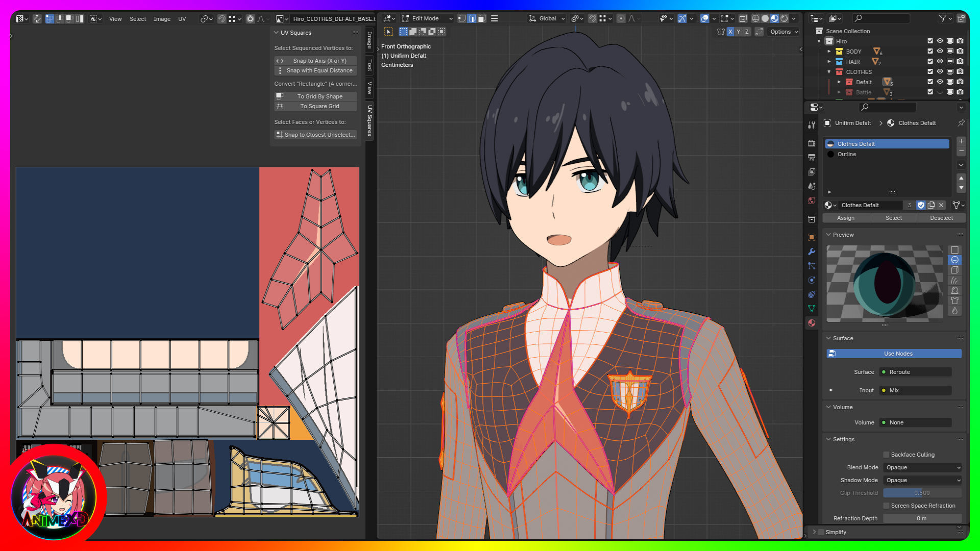Open the Tool properties tab
This screenshot has width=980, height=551.
[812, 125]
